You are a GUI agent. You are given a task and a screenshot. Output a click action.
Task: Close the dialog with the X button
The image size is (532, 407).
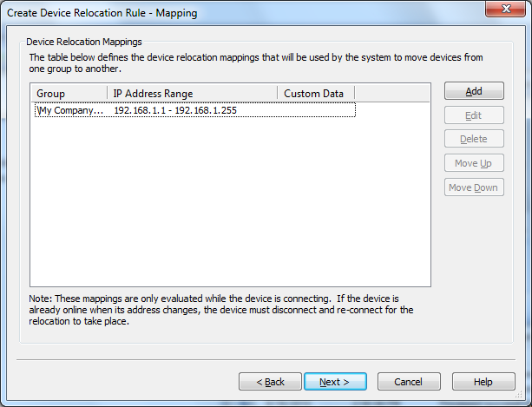(506, 8)
